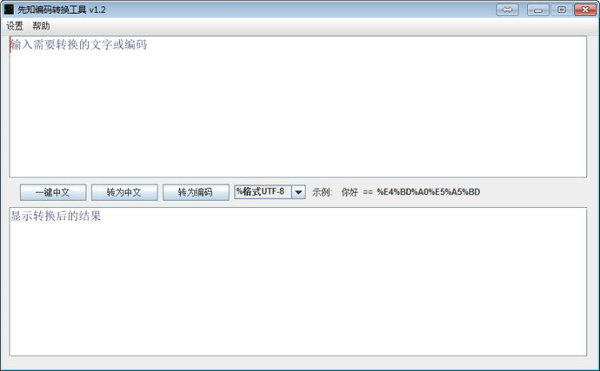Minimize the window
Screen dimensions: 600x371
tap(538, 10)
